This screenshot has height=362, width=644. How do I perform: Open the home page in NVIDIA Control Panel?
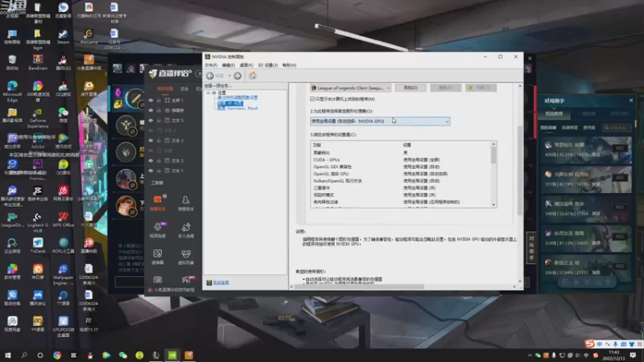(253, 76)
